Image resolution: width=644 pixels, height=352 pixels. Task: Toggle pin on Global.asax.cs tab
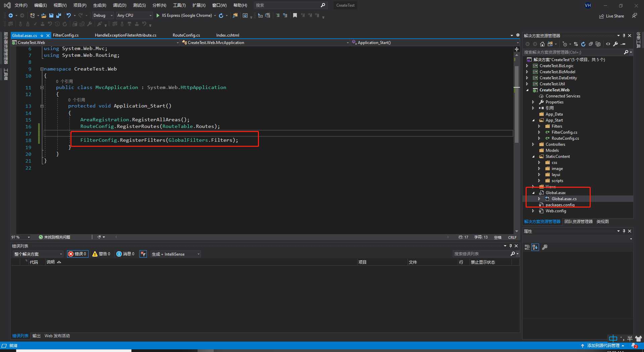click(x=42, y=35)
